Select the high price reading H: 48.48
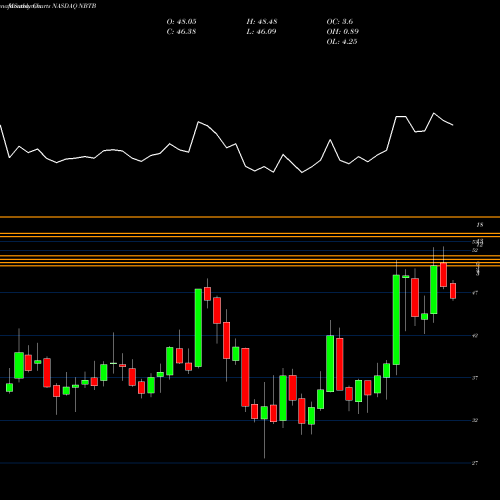The height and width of the screenshot is (500, 500). 262,22
